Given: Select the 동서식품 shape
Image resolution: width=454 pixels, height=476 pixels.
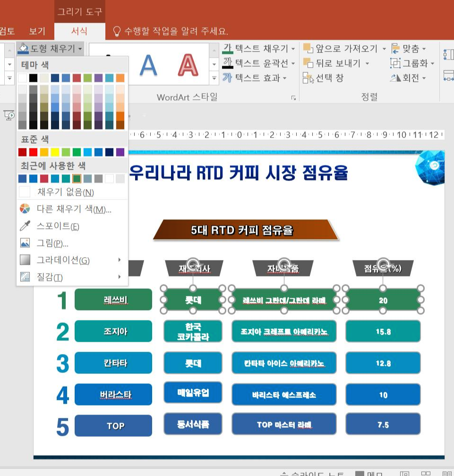Looking at the screenshot, I should (x=193, y=424).
